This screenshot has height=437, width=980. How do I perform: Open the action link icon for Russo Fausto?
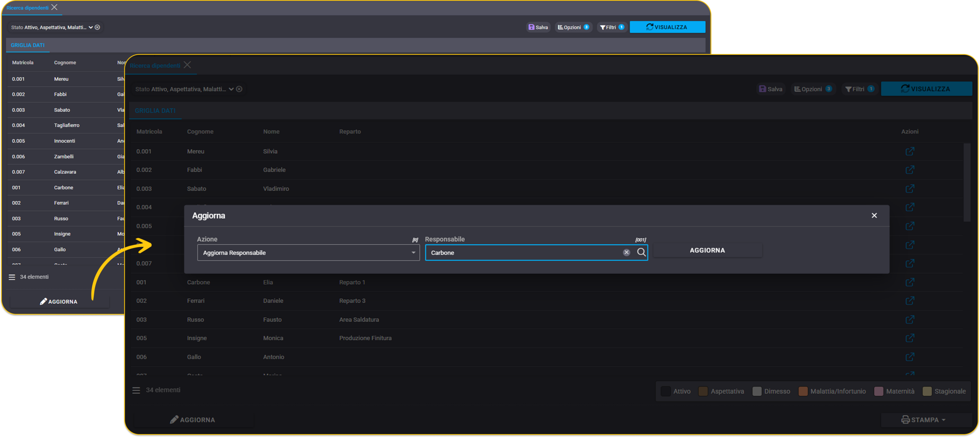(910, 320)
